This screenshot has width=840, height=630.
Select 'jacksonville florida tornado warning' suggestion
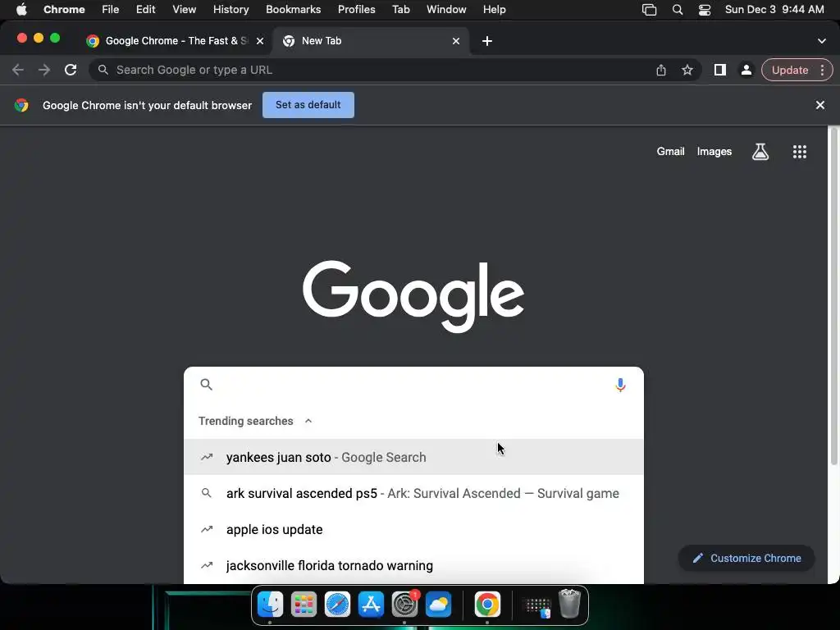pyautogui.click(x=413, y=566)
